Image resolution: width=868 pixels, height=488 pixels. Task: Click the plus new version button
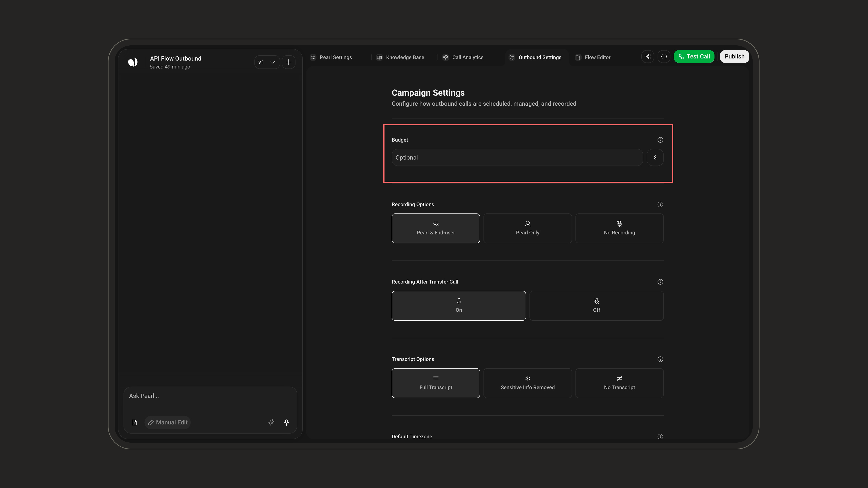tap(288, 62)
